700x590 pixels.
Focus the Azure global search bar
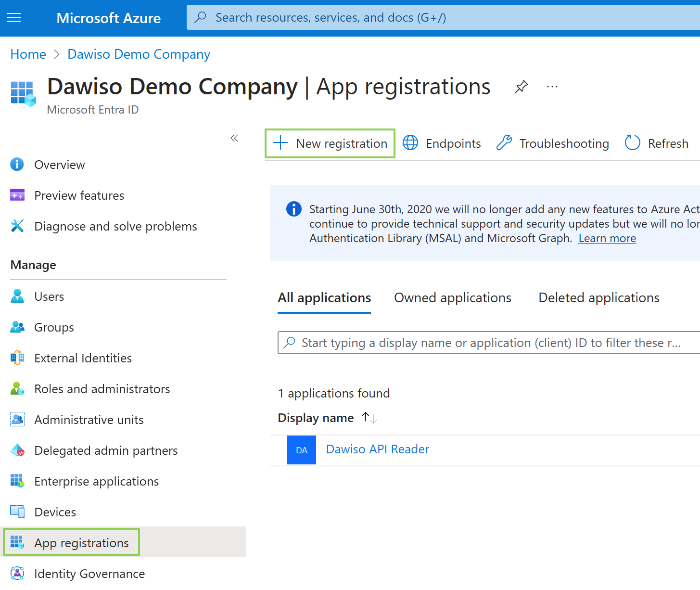click(443, 18)
